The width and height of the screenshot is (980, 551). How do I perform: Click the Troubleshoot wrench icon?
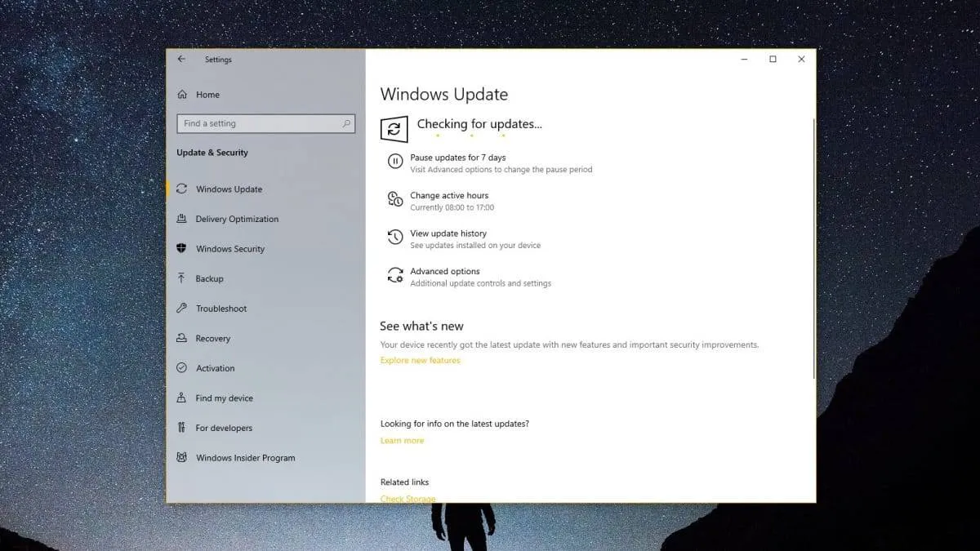(183, 309)
